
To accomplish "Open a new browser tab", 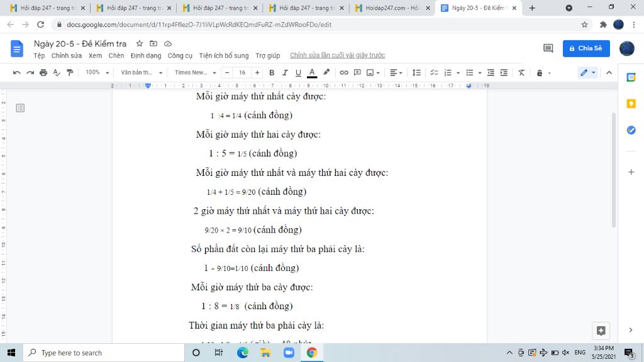I will point(532,8).
